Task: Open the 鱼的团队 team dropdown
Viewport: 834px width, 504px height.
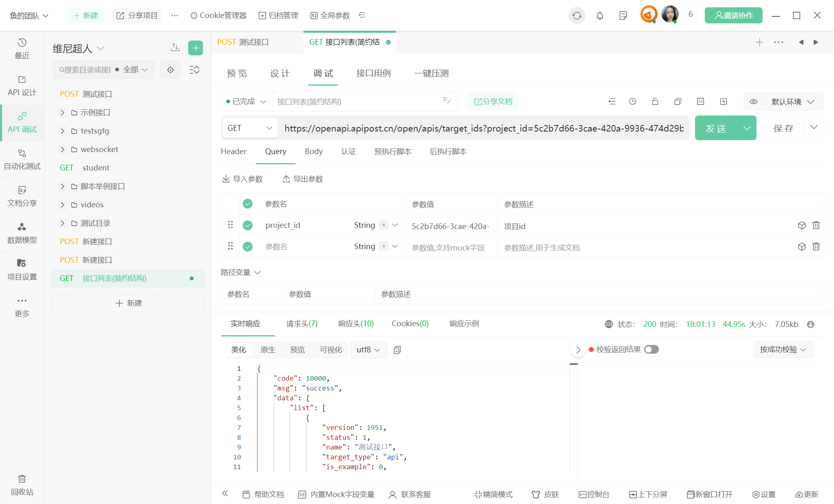Action: click(29, 16)
